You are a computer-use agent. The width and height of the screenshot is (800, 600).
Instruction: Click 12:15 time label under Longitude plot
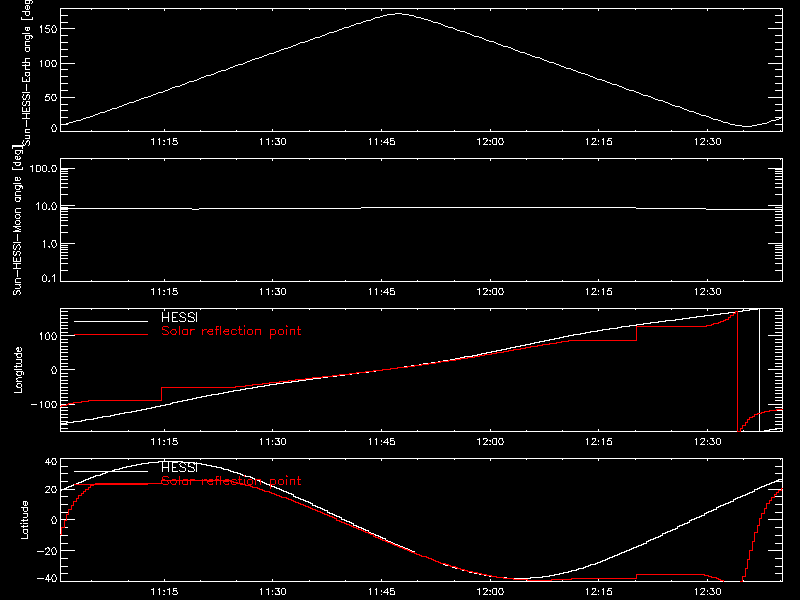599,442
